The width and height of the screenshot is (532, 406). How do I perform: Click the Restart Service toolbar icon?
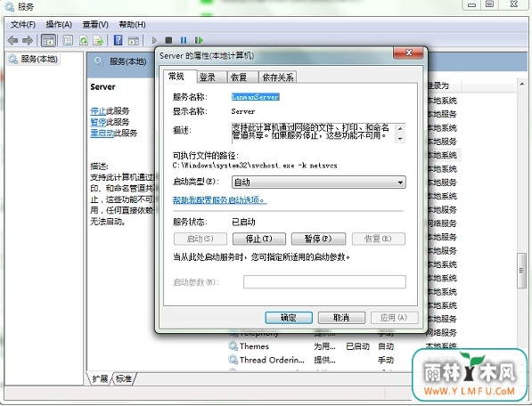pyautogui.click(x=199, y=40)
